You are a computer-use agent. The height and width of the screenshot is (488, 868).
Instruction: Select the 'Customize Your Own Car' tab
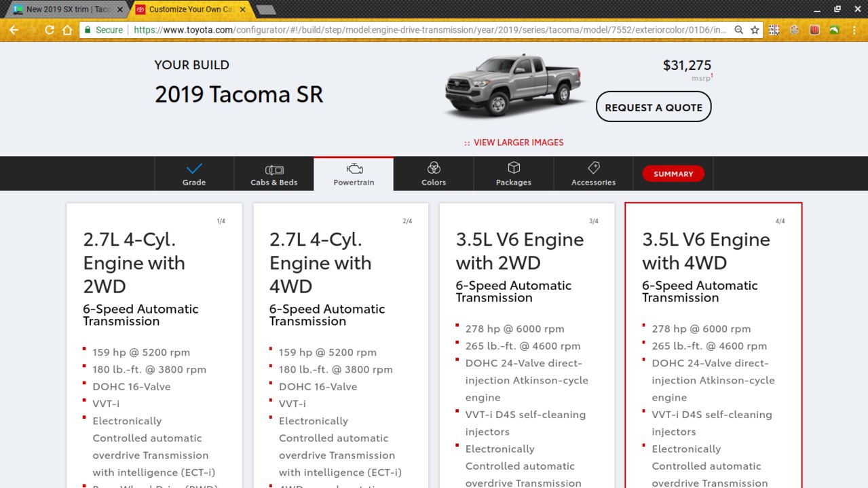pos(191,10)
